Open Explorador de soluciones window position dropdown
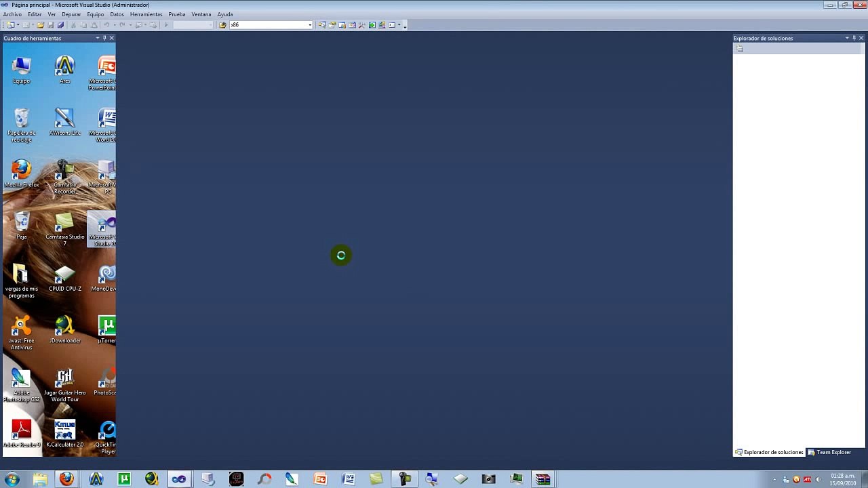 click(x=847, y=38)
